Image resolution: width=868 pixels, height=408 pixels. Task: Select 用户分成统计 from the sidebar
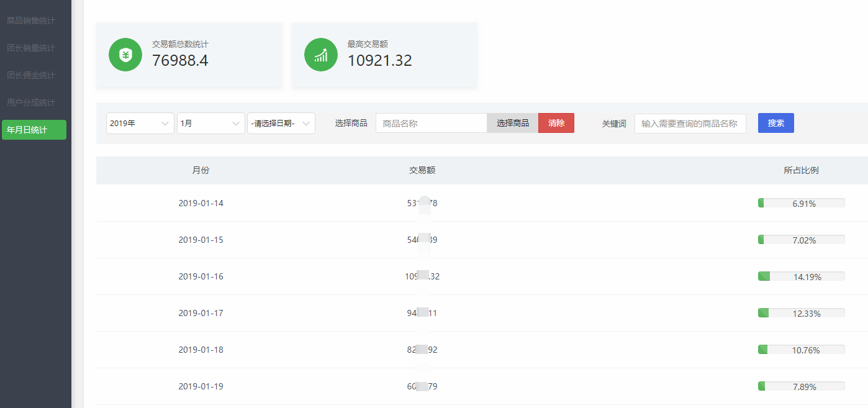click(31, 102)
